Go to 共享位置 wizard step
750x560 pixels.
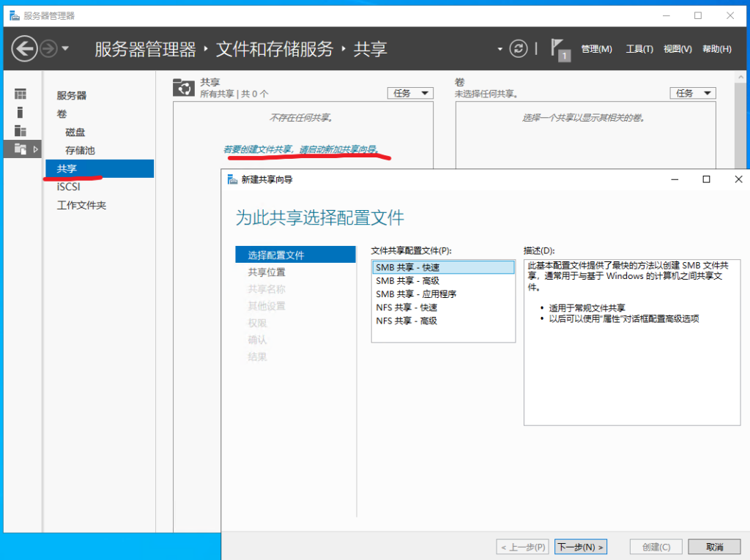(x=267, y=272)
